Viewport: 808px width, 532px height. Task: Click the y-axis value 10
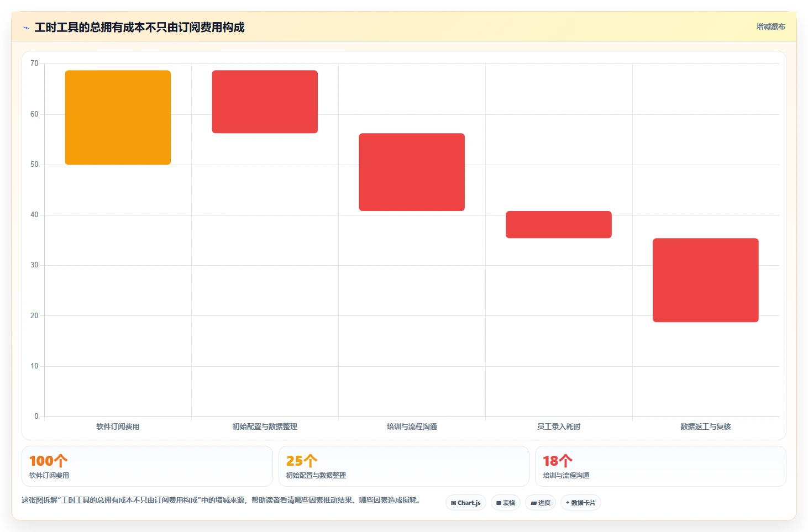tap(34, 366)
